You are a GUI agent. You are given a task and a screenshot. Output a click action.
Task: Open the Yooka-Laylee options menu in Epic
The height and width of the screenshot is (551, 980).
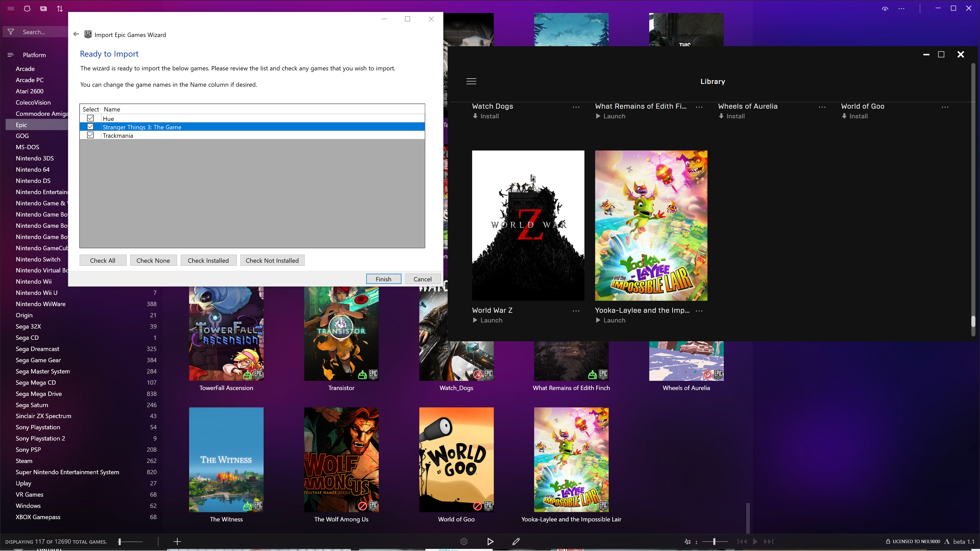pos(699,311)
